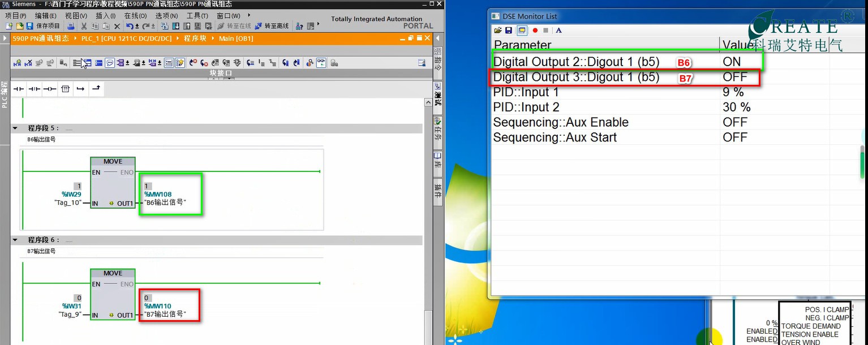Open the 插入(I) menu
868x345 pixels.
105,15
